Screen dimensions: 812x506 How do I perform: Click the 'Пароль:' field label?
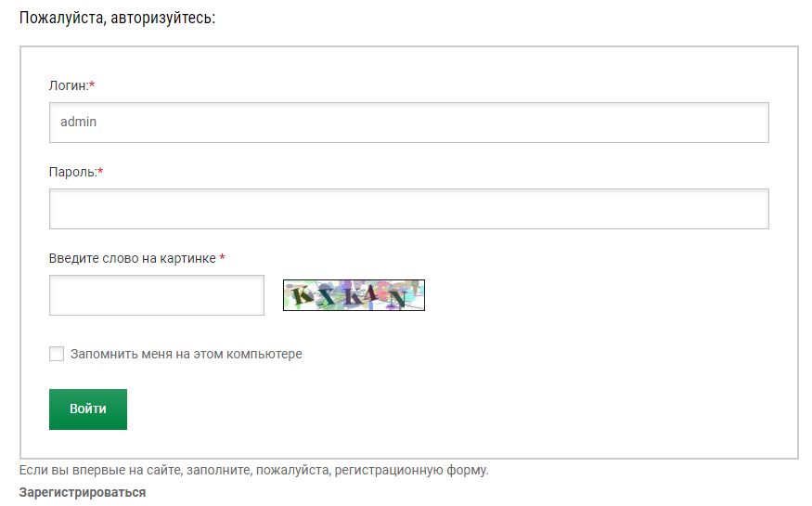coord(73,172)
